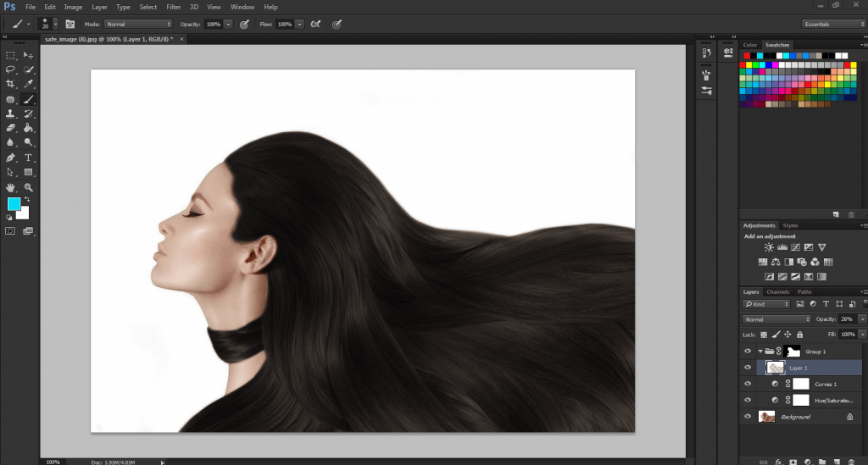
Task: Select the Clone Stamp tool
Action: coord(10,113)
